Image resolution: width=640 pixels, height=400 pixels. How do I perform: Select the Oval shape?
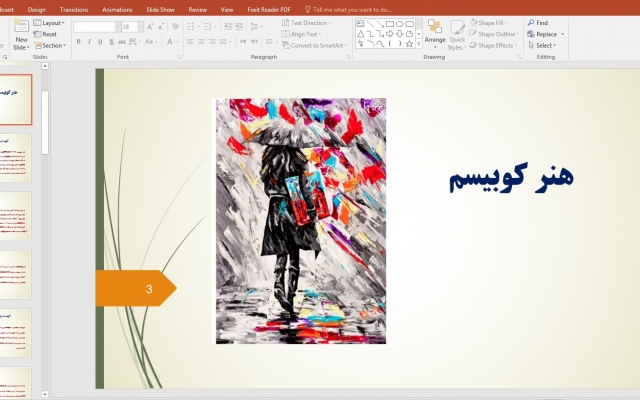coord(400,24)
